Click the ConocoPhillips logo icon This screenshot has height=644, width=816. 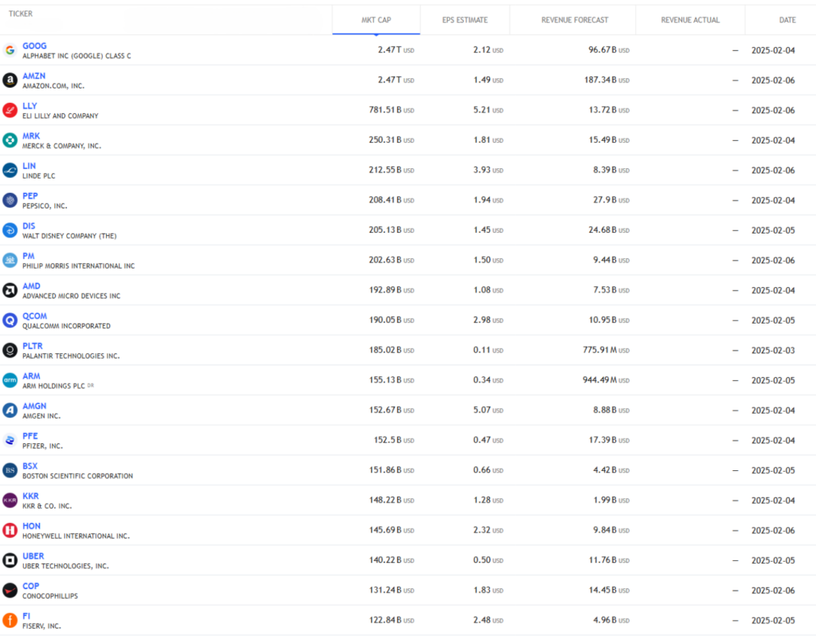pyautogui.click(x=10, y=591)
